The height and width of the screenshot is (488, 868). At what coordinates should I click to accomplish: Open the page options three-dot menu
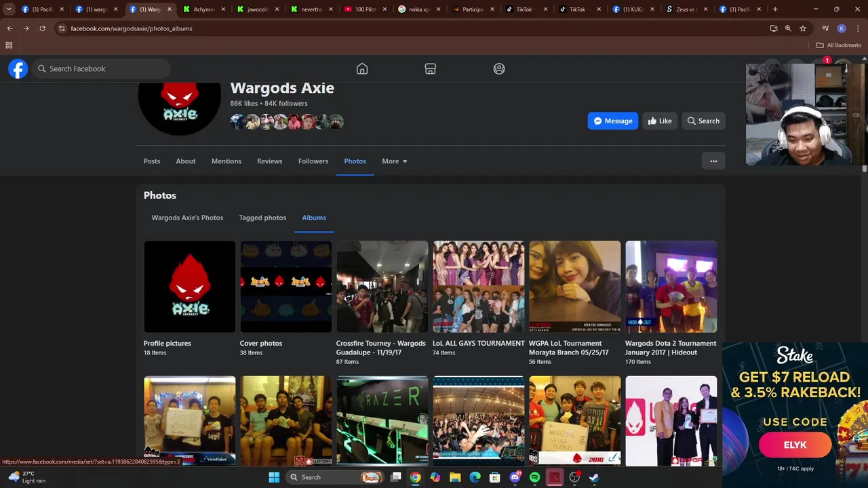click(713, 161)
